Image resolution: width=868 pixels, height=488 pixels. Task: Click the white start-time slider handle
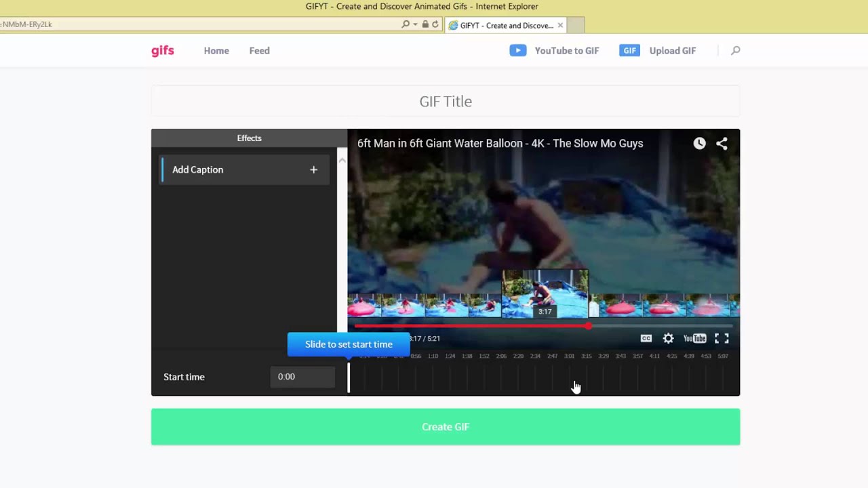[349, 378]
